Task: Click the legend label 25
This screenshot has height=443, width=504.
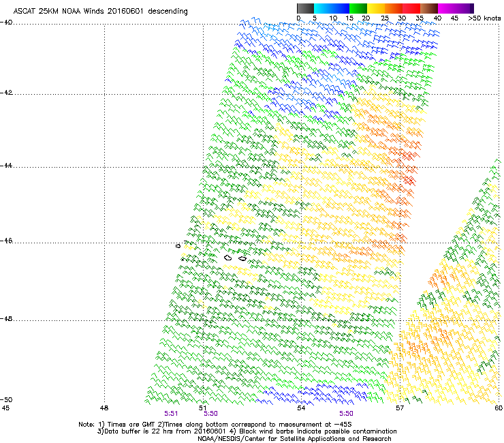Action: (385, 18)
